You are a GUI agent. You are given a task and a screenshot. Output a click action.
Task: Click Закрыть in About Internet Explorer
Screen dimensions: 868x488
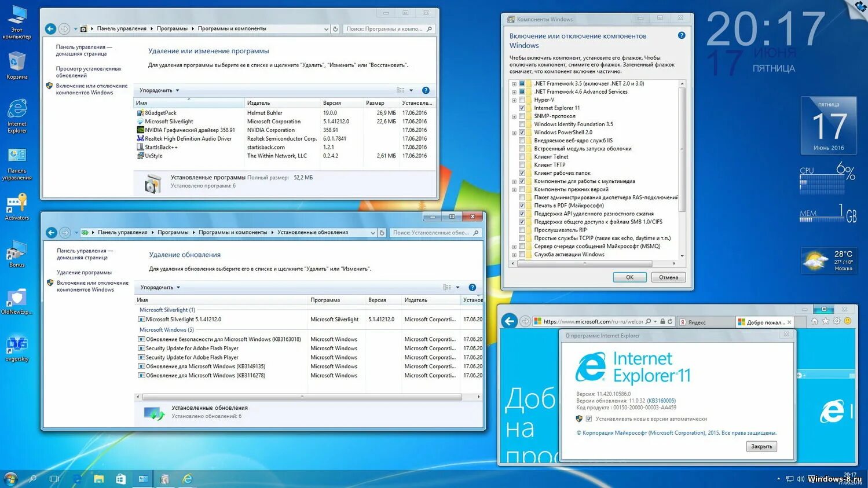pyautogui.click(x=761, y=446)
